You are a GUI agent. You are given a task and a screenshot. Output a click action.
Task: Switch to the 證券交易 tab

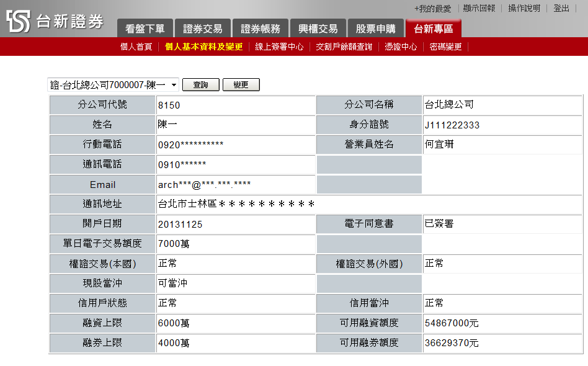click(x=202, y=29)
